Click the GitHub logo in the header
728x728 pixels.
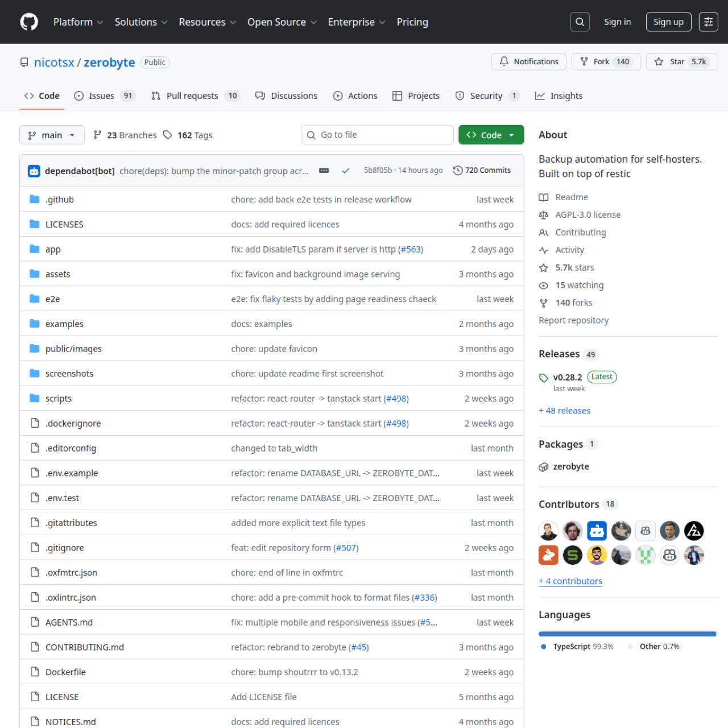point(29,22)
